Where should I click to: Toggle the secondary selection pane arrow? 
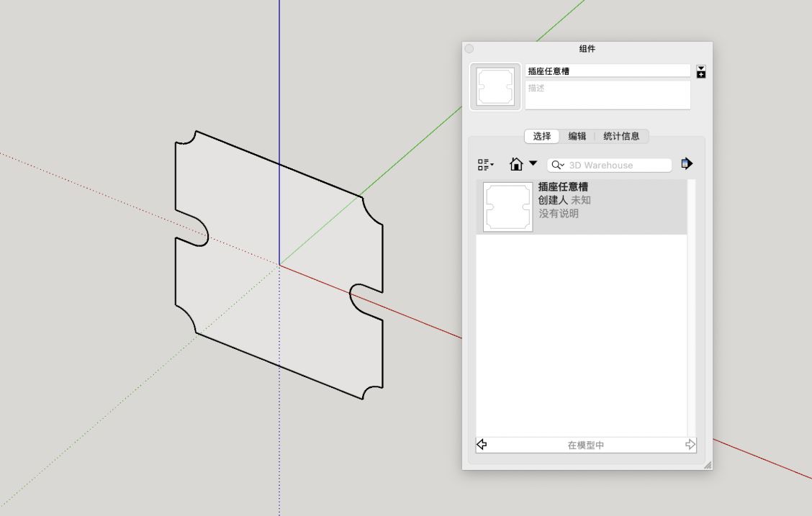(x=700, y=66)
